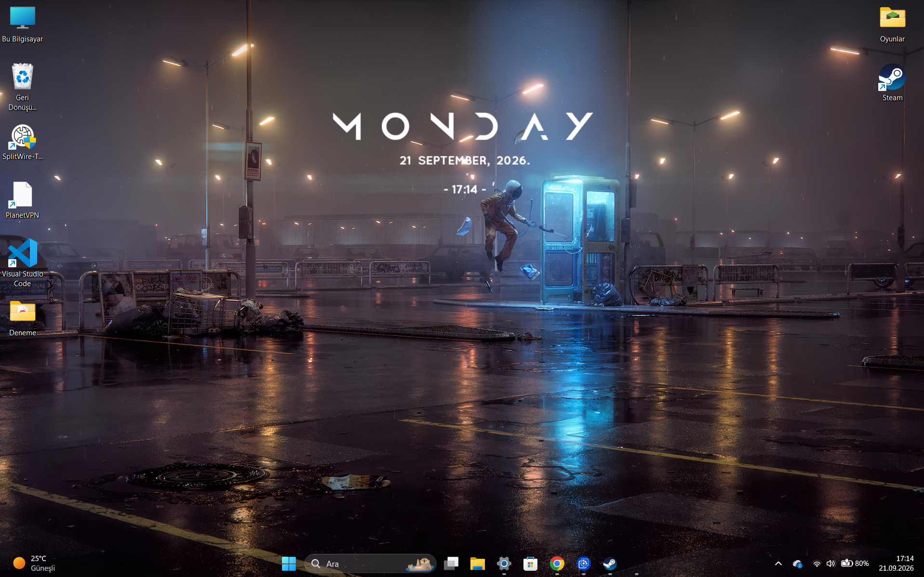Click the battery 80% indicator in the tray
The image size is (924, 577).
coord(855,564)
